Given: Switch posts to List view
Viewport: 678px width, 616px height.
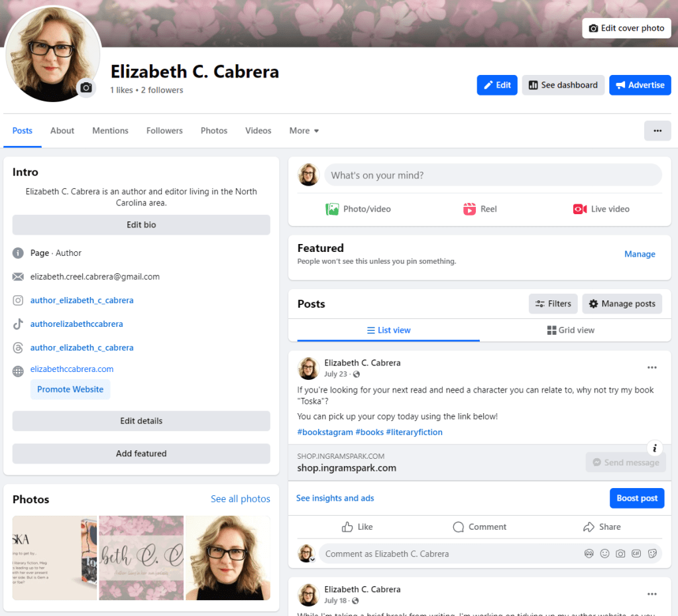Looking at the screenshot, I should 389,330.
